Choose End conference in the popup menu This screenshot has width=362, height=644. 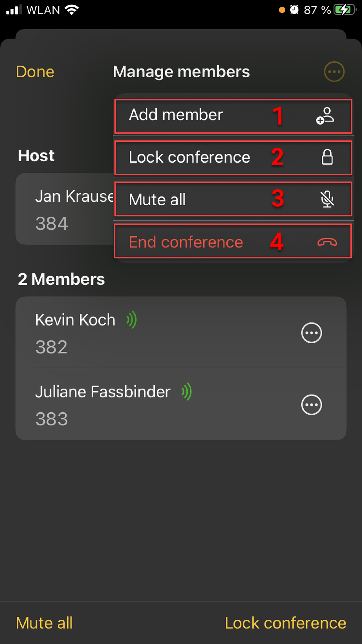coord(186,242)
